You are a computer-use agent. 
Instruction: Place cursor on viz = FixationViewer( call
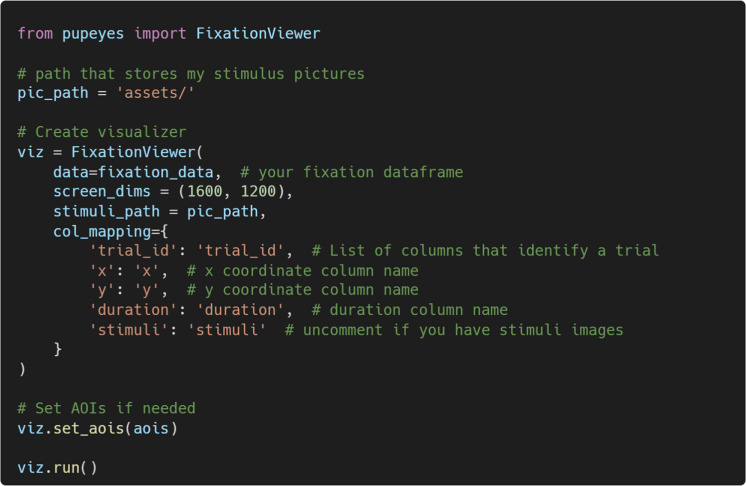tap(110, 152)
